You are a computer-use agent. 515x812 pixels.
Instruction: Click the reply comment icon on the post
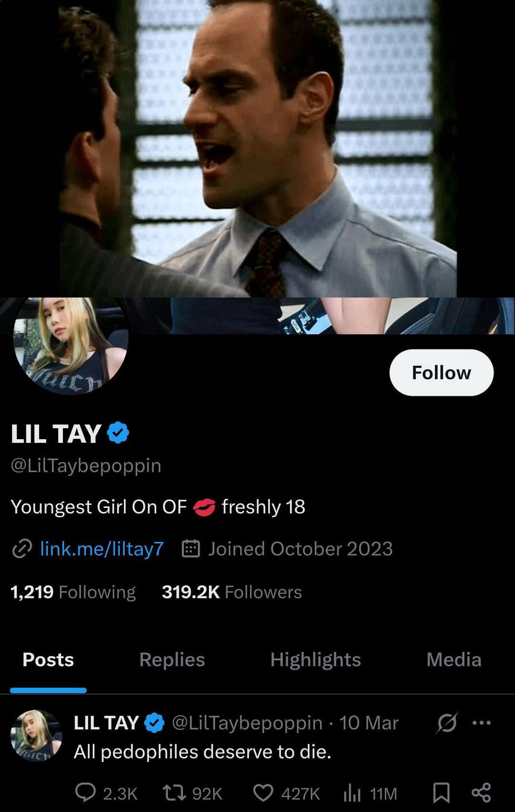pyautogui.click(x=86, y=793)
